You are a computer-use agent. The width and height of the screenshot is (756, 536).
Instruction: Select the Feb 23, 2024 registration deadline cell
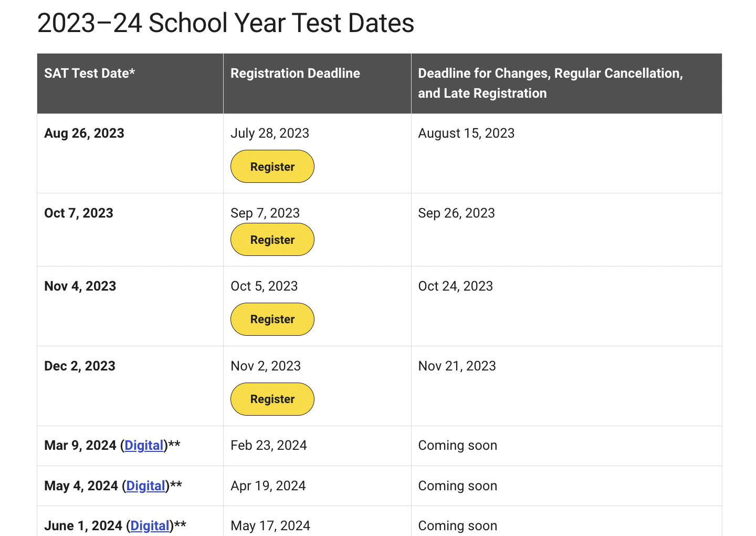[x=268, y=445]
